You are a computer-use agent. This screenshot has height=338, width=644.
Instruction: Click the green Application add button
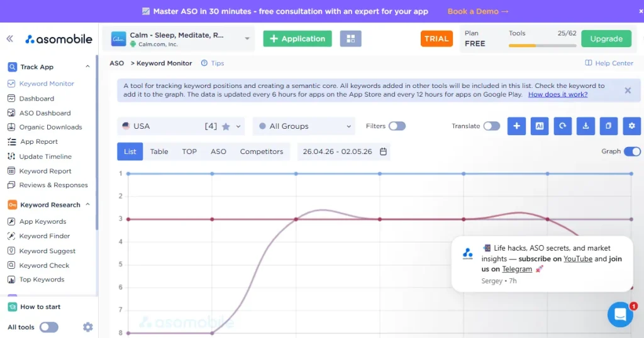[297, 38]
